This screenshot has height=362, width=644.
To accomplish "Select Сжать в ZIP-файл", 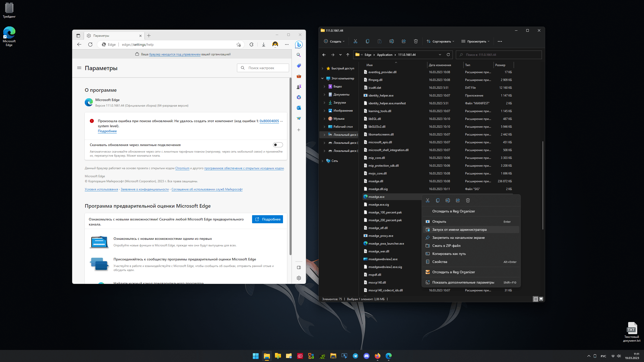I will pyautogui.click(x=471, y=246).
